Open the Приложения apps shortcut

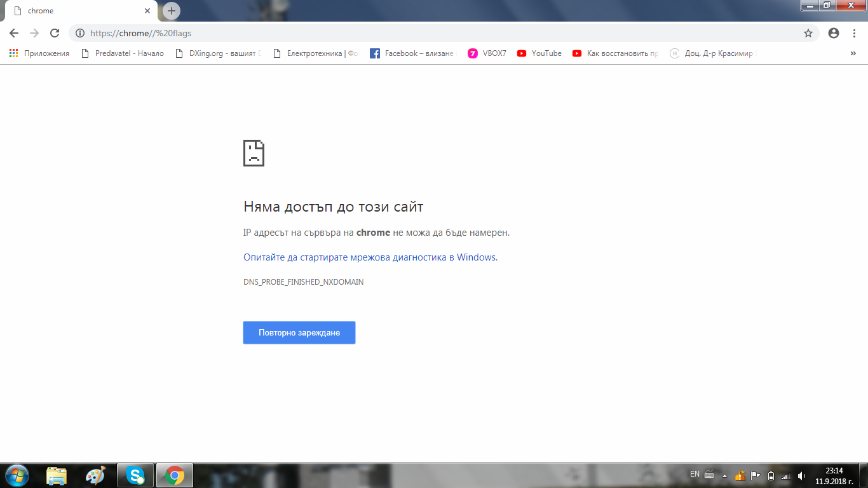coord(39,53)
